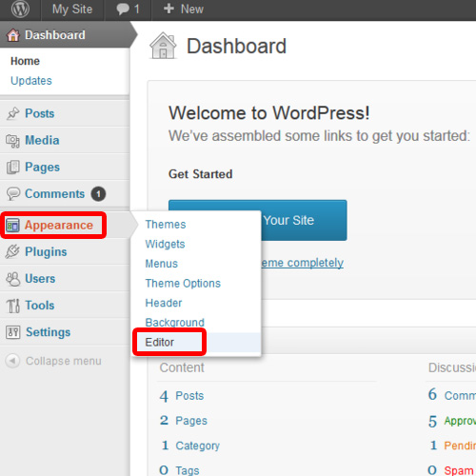This screenshot has width=476, height=476.
Task: Click the Comments speech bubble icon
Action: pyautogui.click(x=13, y=193)
